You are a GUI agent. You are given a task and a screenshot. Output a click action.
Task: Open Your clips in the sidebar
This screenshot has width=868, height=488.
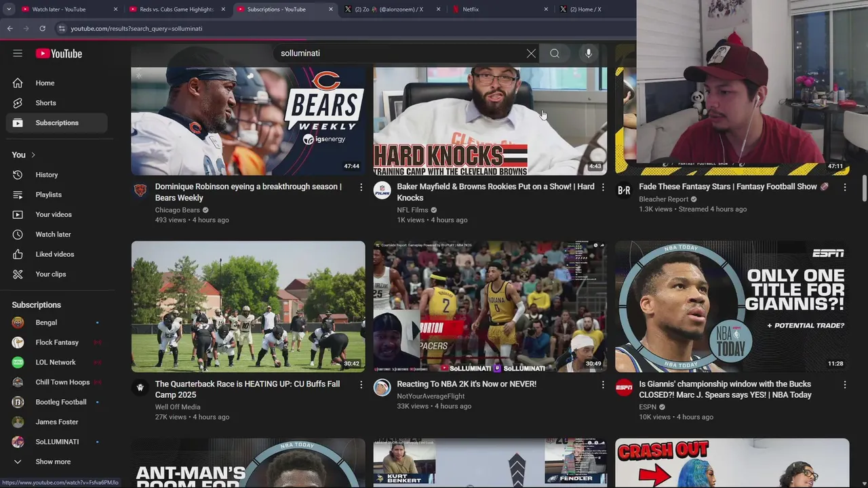(57, 274)
